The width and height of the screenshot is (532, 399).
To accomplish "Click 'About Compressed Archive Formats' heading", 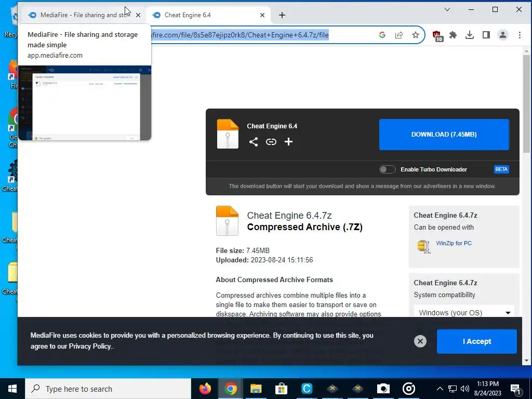I will click(x=274, y=280).
